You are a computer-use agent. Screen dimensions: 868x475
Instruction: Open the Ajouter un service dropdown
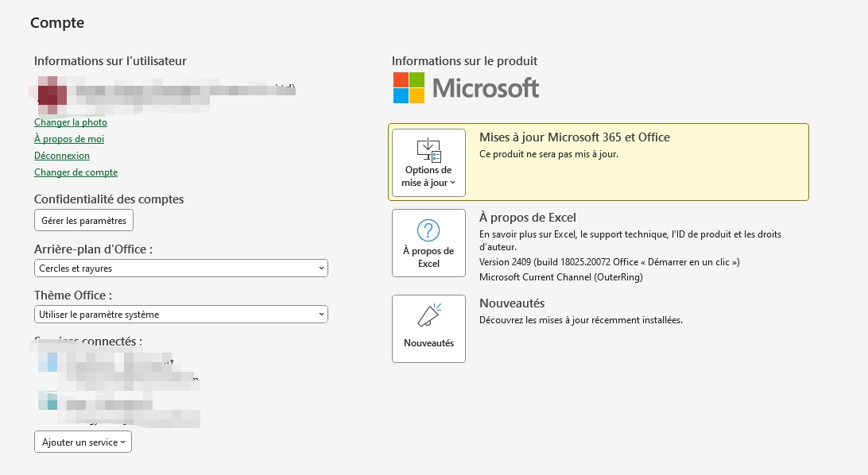point(83,442)
